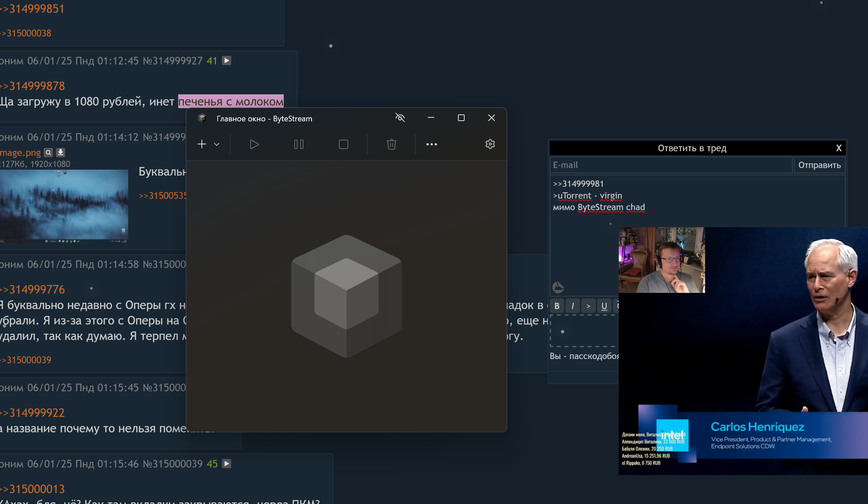
Task: Close the Ответить в тред panel
Action: (838, 148)
